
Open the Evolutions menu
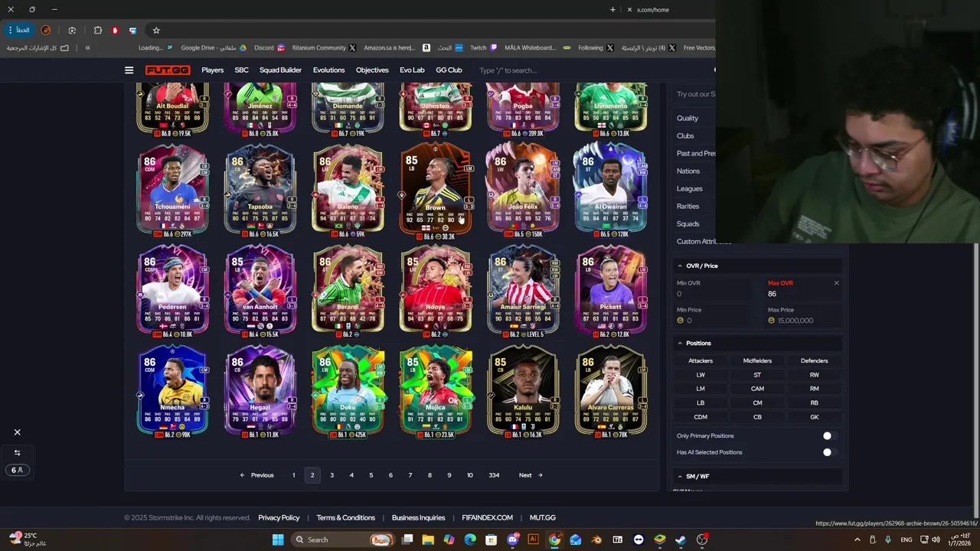[328, 70]
